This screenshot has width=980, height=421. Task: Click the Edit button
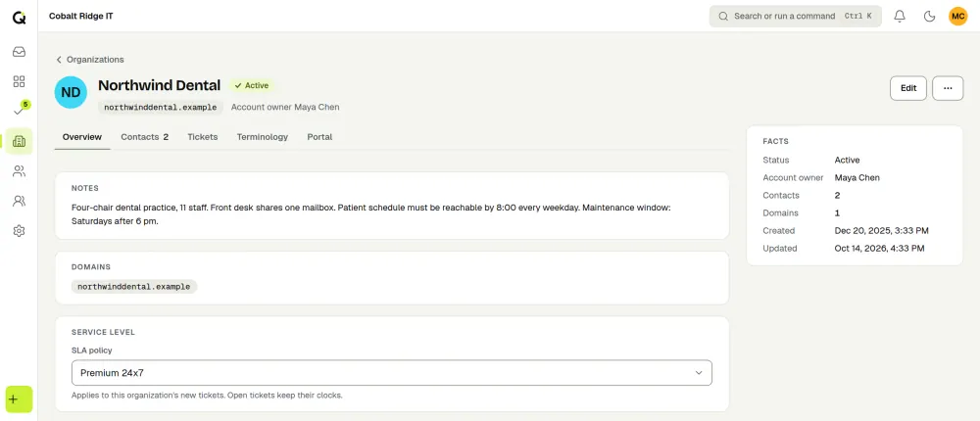[x=908, y=88]
